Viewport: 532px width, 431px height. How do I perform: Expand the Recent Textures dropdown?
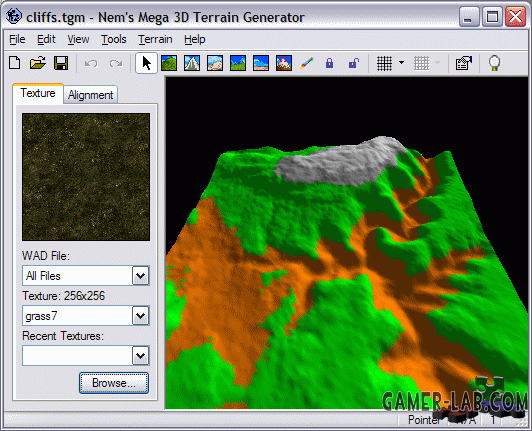click(140, 356)
